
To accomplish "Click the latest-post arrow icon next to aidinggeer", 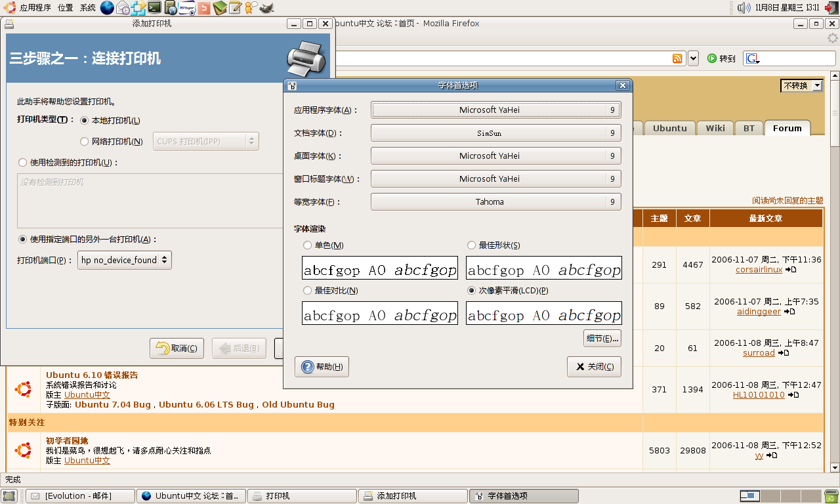I will (789, 312).
